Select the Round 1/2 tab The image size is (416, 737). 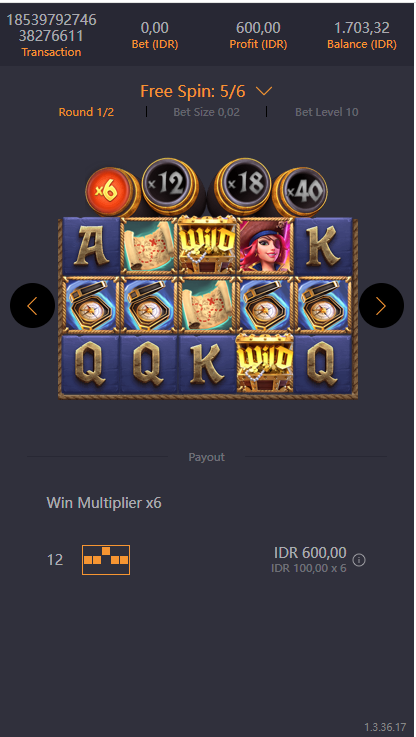tap(86, 112)
